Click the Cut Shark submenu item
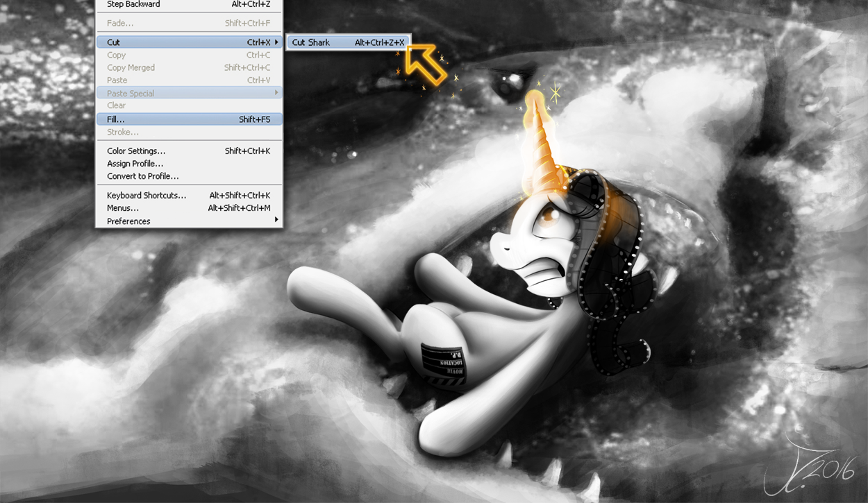 click(348, 42)
